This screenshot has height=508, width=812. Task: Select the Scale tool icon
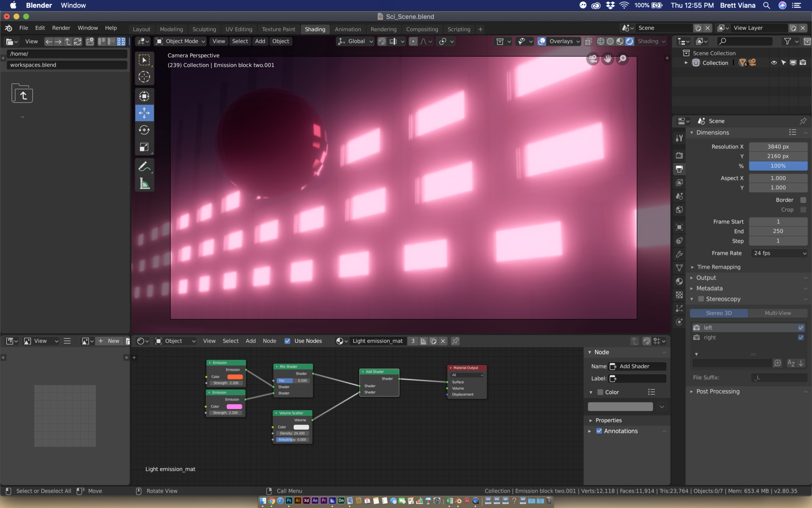pos(144,147)
